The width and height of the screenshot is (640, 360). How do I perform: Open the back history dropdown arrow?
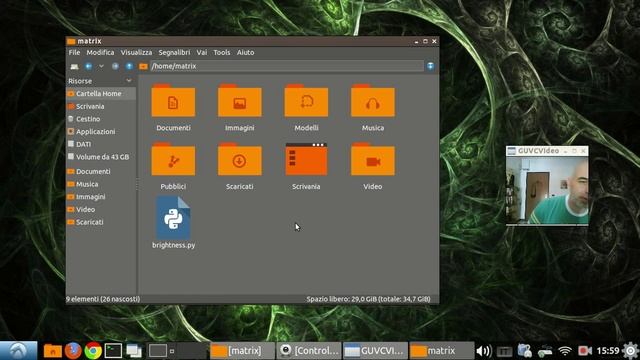(x=101, y=66)
